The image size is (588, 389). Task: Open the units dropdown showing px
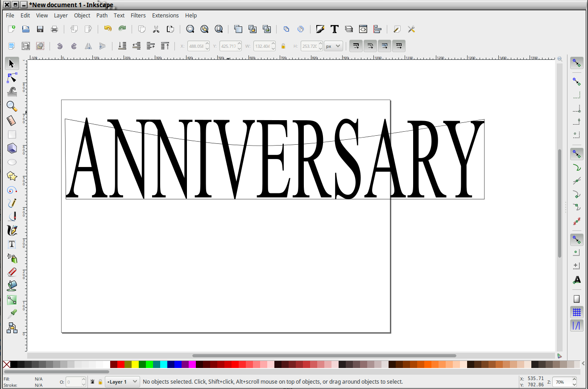(333, 46)
